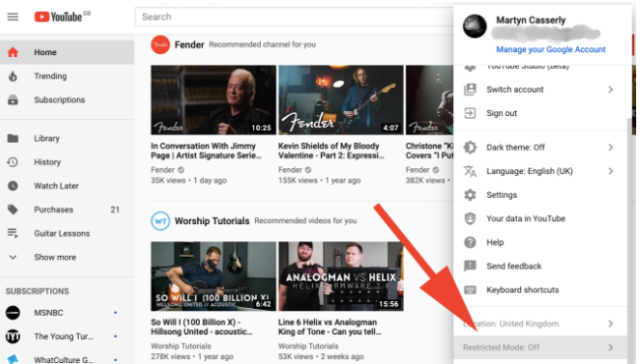
Task: Open So Will I Hillsong acoustic title
Action: (201, 327)
